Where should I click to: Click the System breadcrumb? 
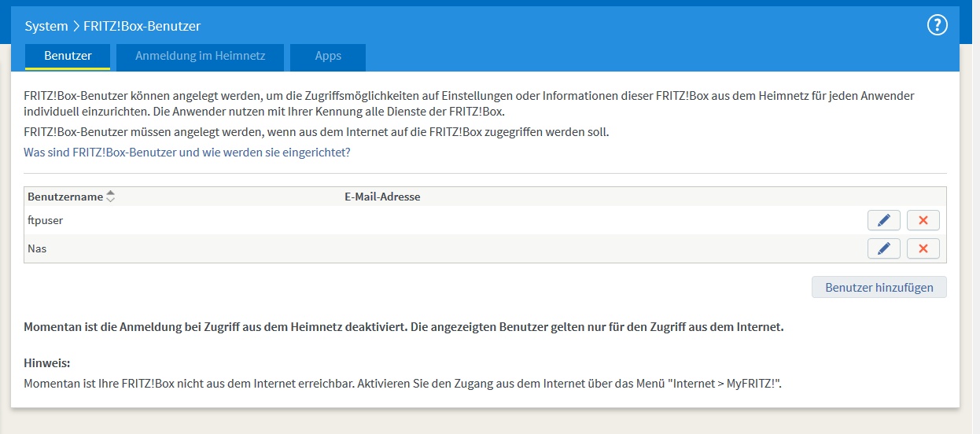46,26
